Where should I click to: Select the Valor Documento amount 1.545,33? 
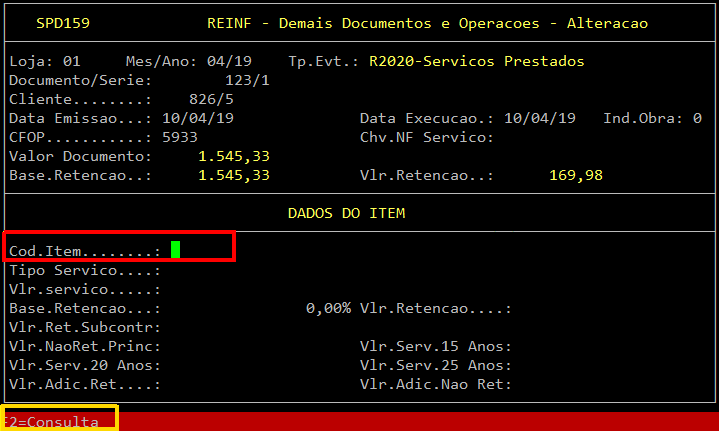click(x=234, y=157)
